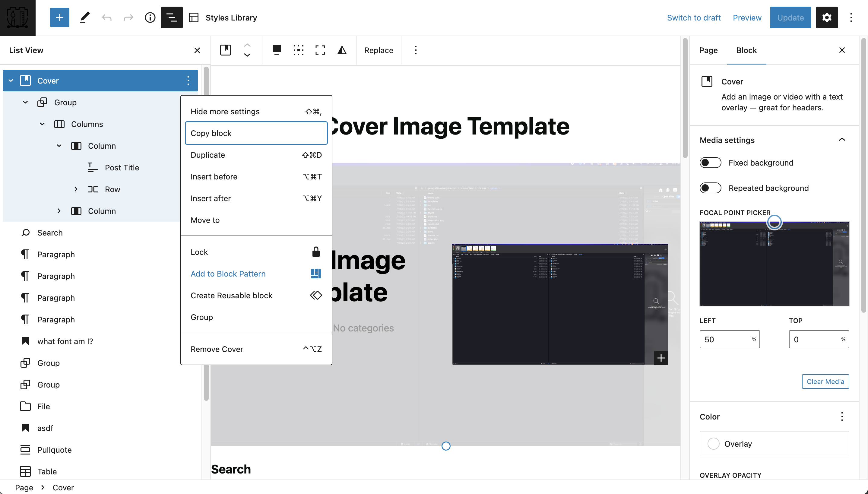Screen dimensions: 868x494
Task: Collapse the Columns tree item chevron
Action: [42, 124]
